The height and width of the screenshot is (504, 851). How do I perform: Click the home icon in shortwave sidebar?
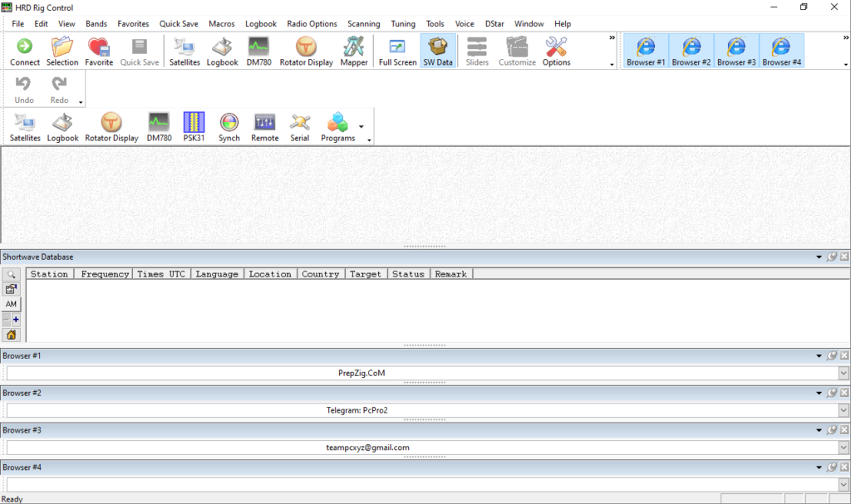11,335
